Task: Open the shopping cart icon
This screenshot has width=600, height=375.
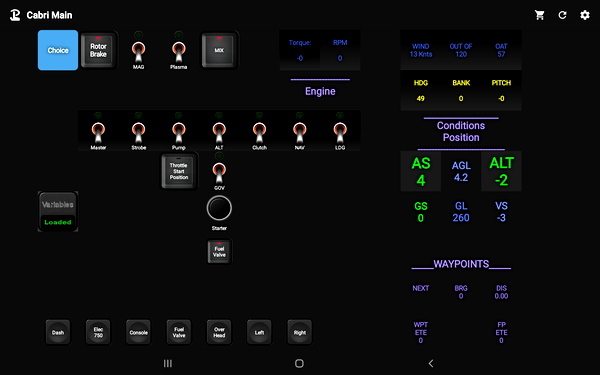Action: [540, 15]
